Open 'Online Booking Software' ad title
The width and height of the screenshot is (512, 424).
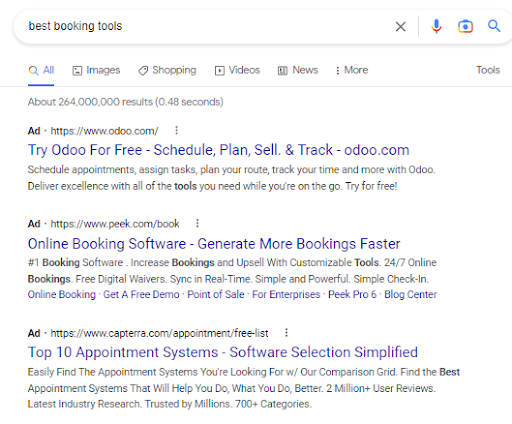(214, 244)
